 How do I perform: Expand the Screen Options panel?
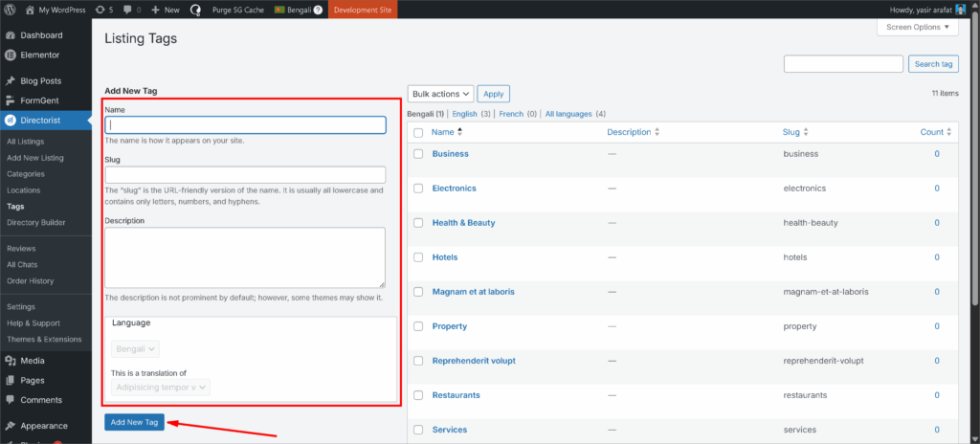point(917,27)
